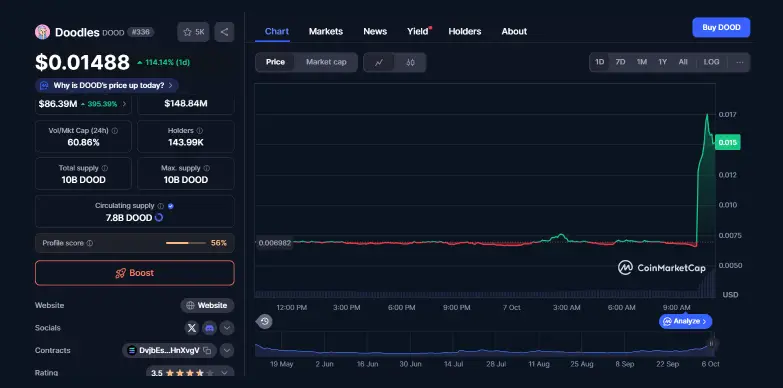
Task: Open the Markets tab
Action: pos(326,31)
